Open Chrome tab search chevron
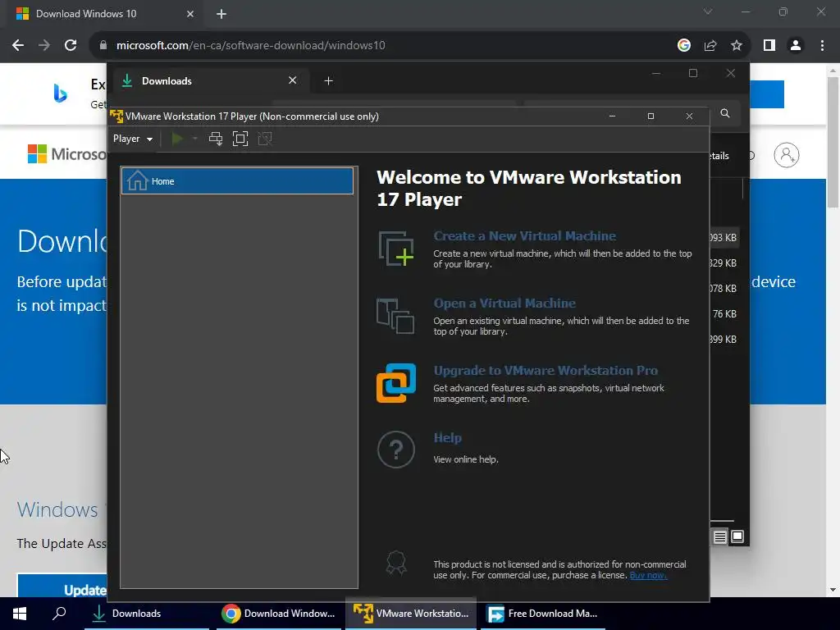840x630 pixels. pyautogui.click(x=708, y=11)
